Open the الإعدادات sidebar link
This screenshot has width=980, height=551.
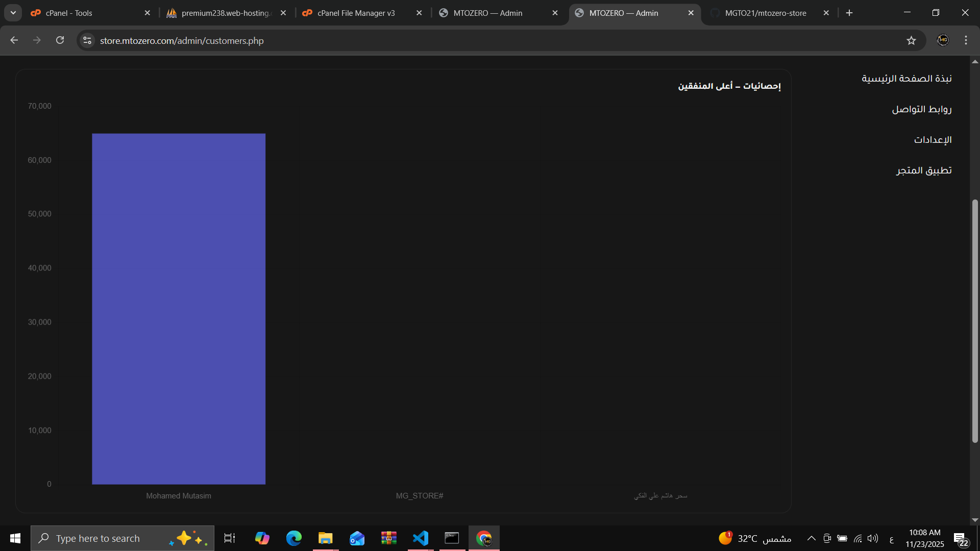[x=933, y=139]
